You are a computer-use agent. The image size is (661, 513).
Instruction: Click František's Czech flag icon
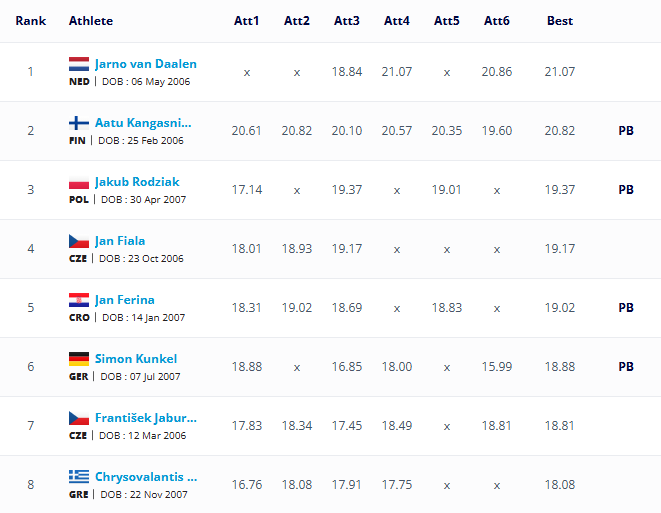click(x=79, y=418)
